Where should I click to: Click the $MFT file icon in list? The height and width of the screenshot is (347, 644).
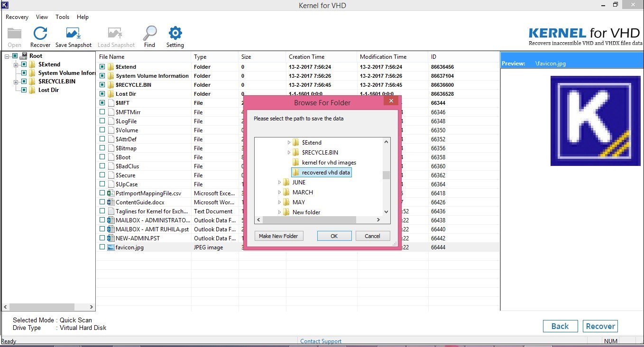111,103
